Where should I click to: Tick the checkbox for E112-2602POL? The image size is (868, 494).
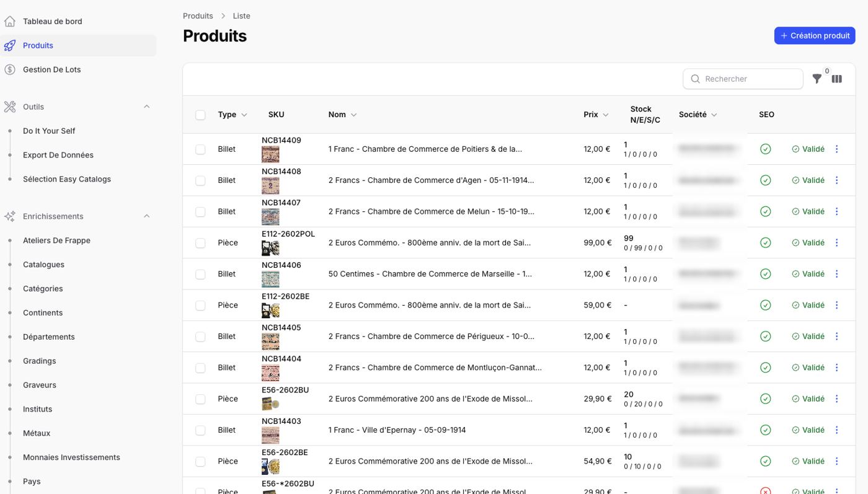[x=200, y=243]
